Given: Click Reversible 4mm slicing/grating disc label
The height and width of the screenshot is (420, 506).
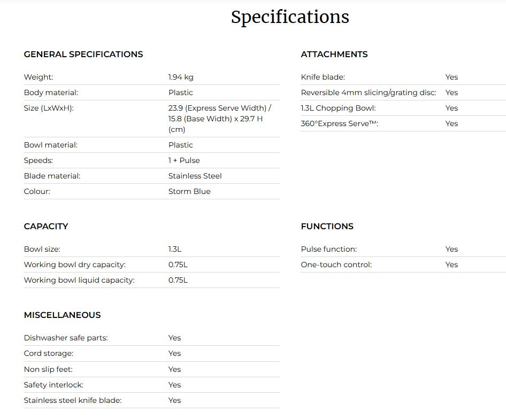Looking at the screenshot, I should coord(369,92).
